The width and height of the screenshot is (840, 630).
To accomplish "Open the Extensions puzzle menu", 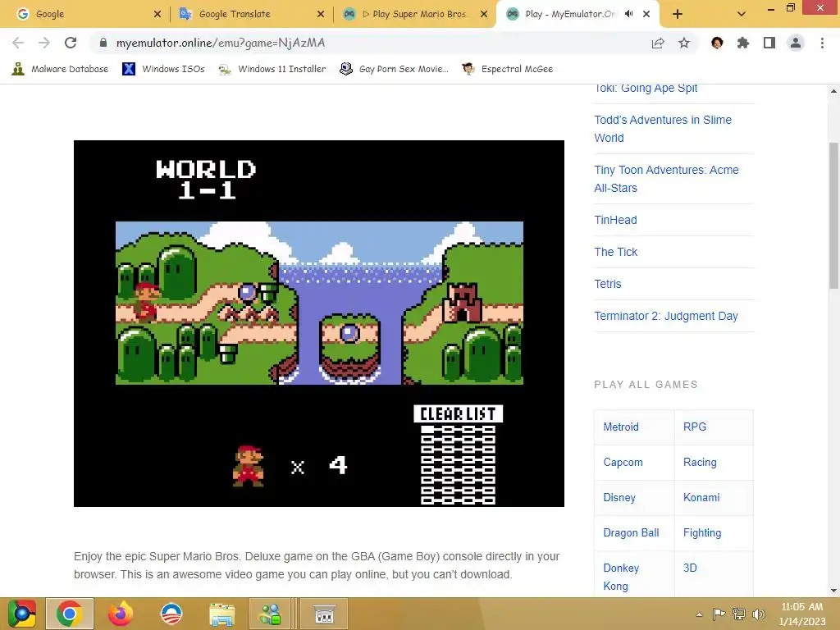I will coord(743,43).
